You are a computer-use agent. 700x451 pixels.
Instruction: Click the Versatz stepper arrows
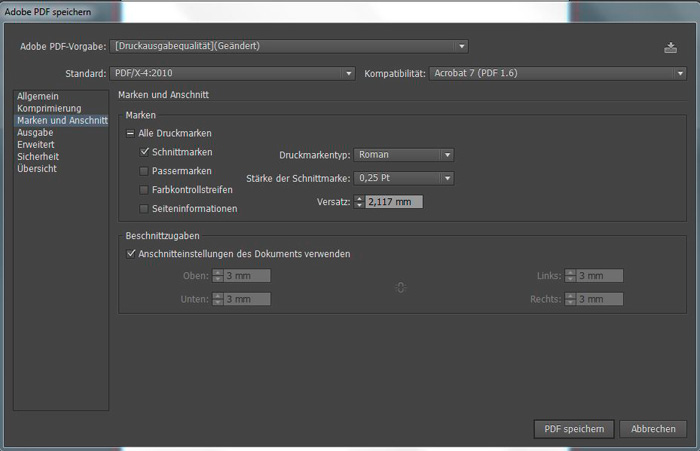(359, 202)
